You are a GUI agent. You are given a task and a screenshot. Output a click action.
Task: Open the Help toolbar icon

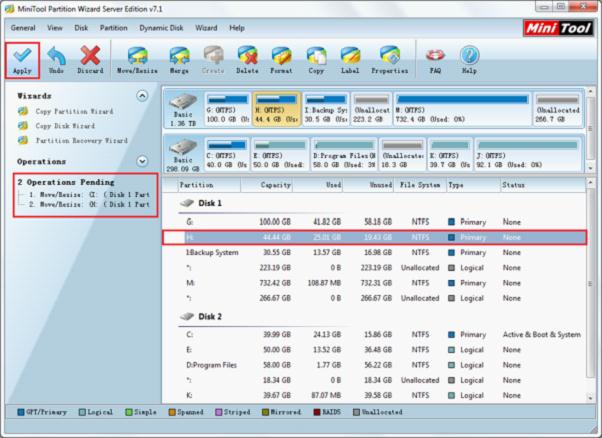(x=469, y=61)
